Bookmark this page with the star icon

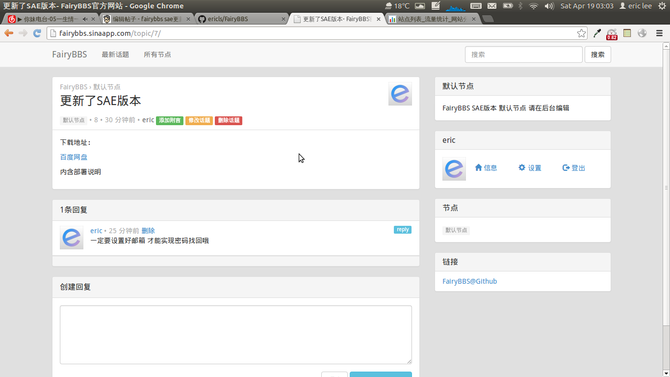pyautogui.click(x=581, y=33)
